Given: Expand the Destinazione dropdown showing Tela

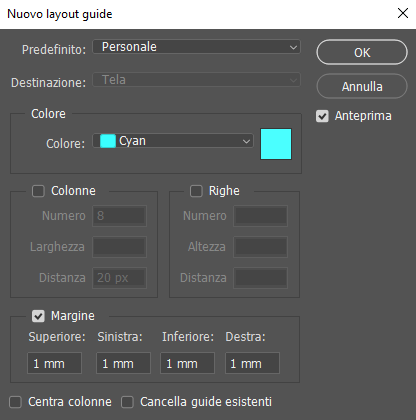Looking at the screenshot, I should coord(196,80).
